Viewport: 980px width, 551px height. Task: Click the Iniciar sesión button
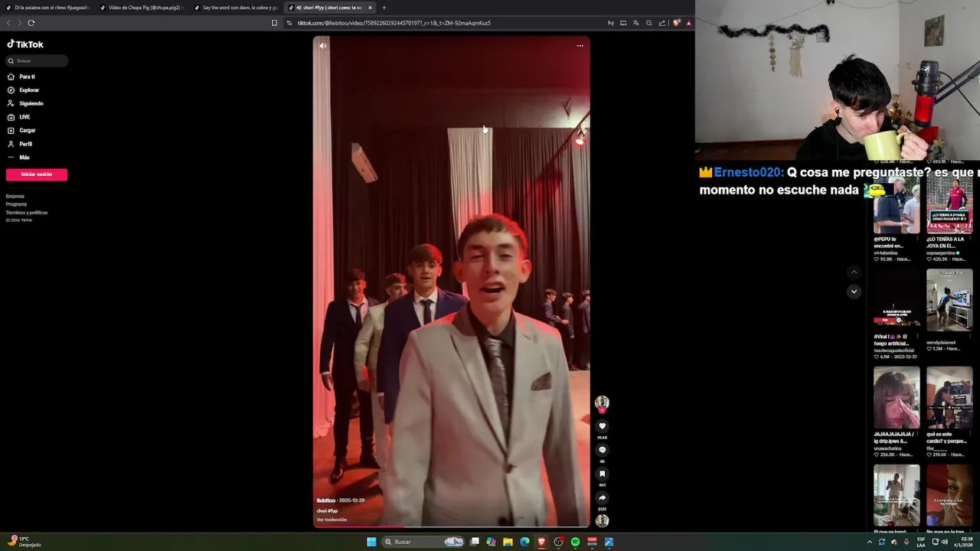[37, 174]
